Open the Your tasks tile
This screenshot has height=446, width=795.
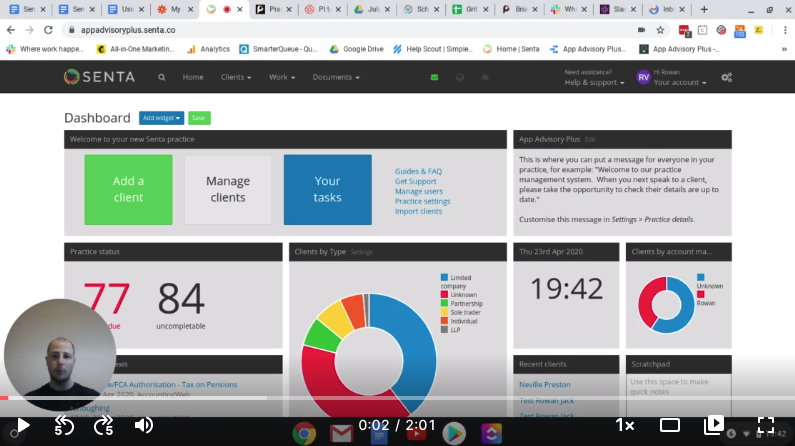point(328,190)
